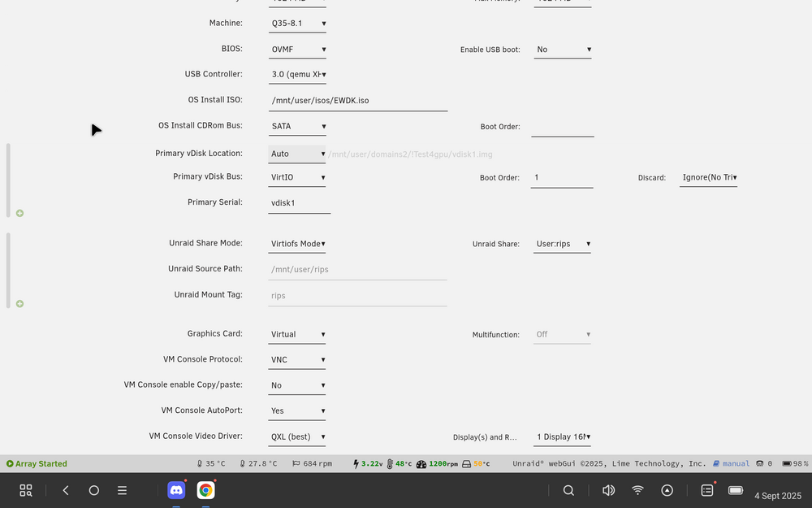The width and height of the screenshot is (812, 508).
Task: Click the 1200rpm fan gauge reading
Action: click(x=437, y=464)
